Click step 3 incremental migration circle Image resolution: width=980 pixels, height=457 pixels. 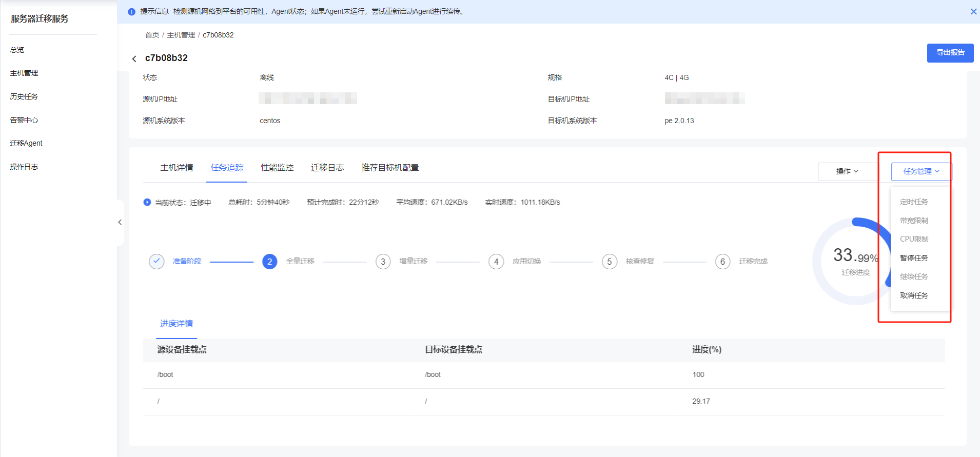pos(383,262)
